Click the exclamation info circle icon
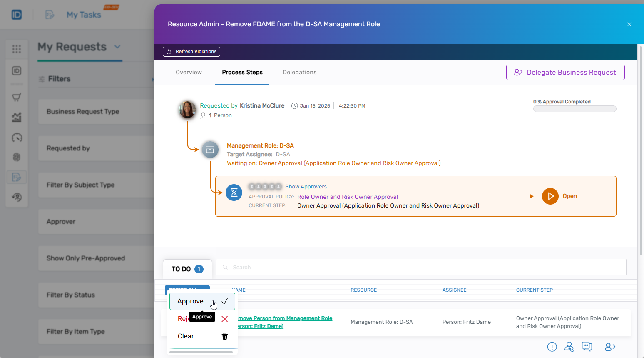Viewport: 644px width, 358px height. click(x=552, y=347)
